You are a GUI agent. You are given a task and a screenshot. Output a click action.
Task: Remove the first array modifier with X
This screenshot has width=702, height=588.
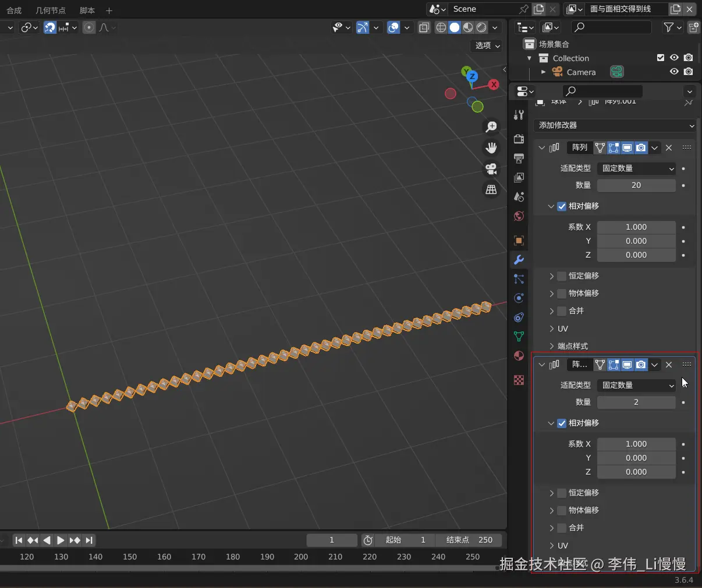[669, 148]
